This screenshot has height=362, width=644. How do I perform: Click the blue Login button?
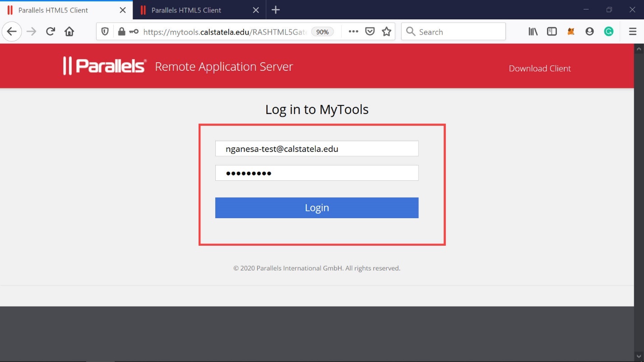[x=317, y=208]
